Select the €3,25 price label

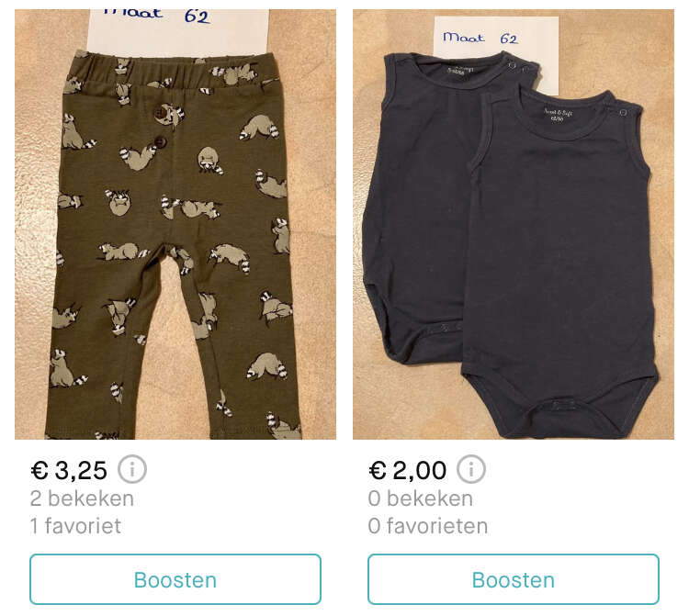[69, 470]
